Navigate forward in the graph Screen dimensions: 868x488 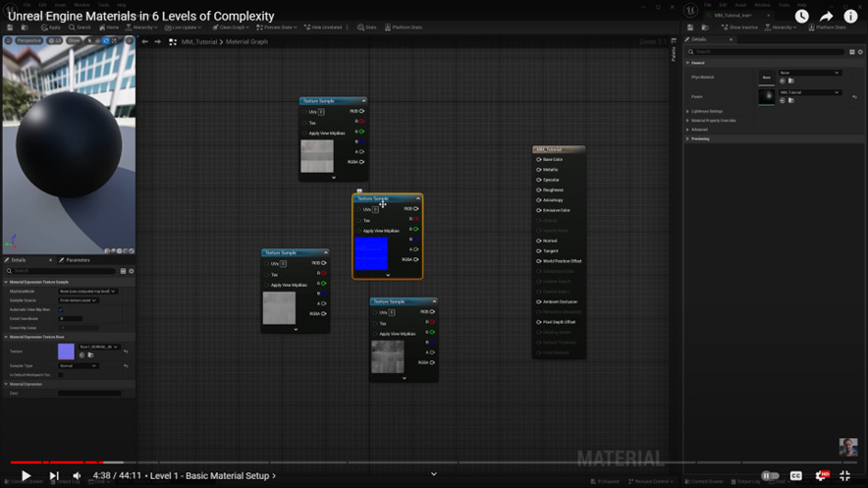(158, 41)
